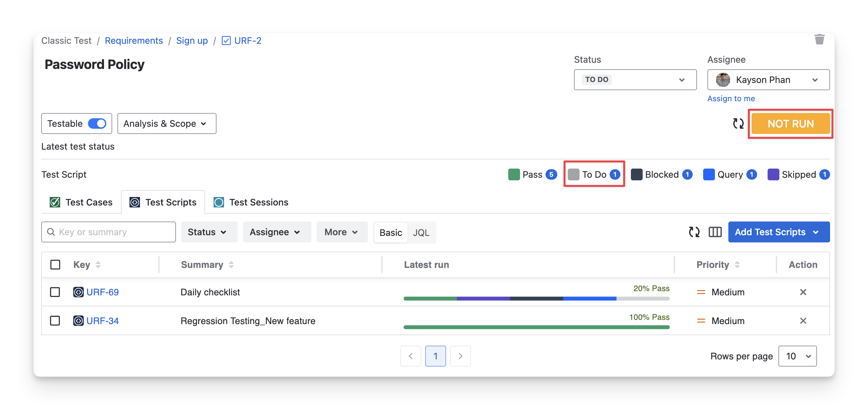
Task: Check the URF-69 row checkbox
Action: (55, 292)
